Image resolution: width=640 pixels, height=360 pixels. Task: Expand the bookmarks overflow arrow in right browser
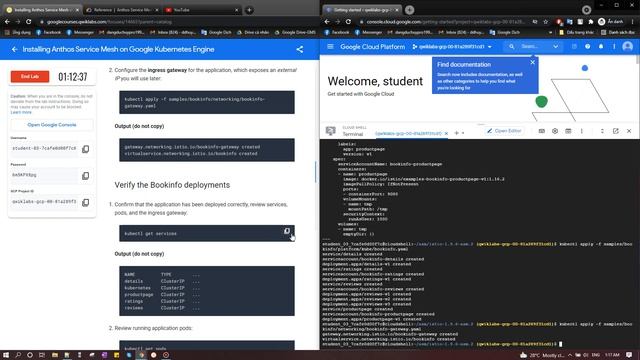coord(550,32)
